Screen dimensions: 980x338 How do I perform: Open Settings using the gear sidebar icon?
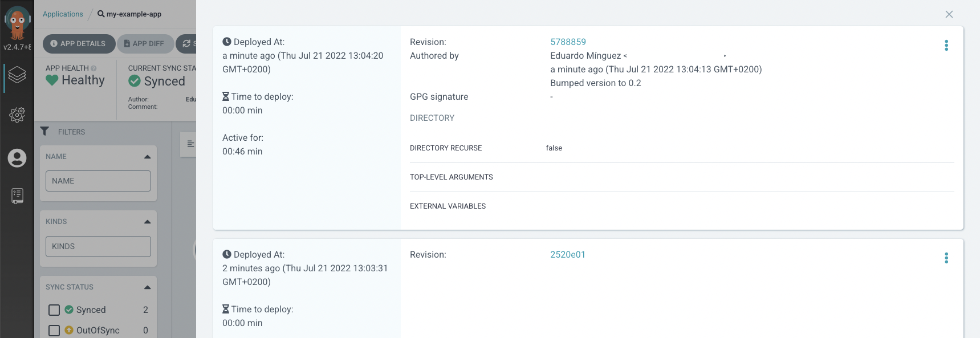pyautogui.click(x=17, y=115)
